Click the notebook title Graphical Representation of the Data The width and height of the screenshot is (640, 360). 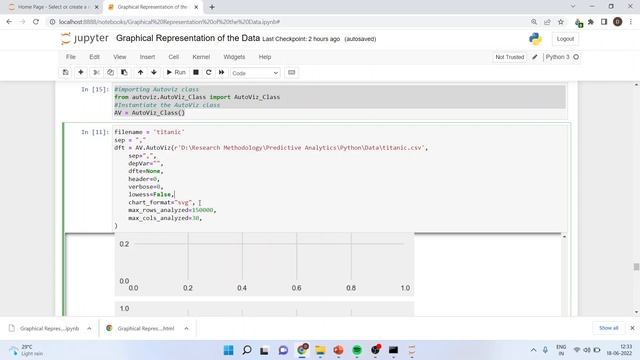(x=188, y=38)
